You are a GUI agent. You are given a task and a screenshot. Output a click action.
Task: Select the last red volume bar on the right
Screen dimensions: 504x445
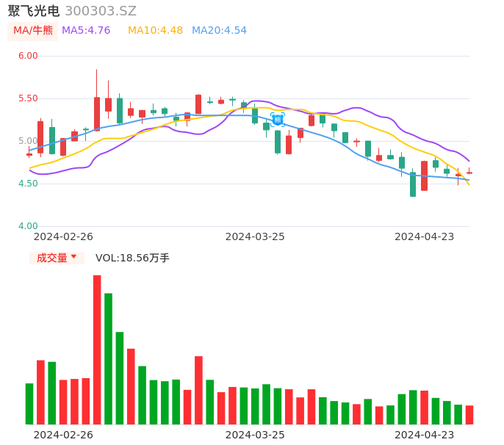click(469, 415)
